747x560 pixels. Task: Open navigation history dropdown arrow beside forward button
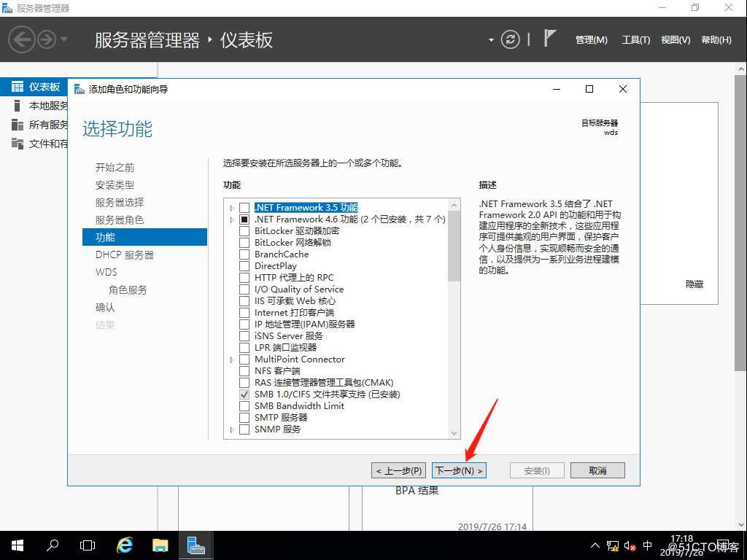(64, 39)
